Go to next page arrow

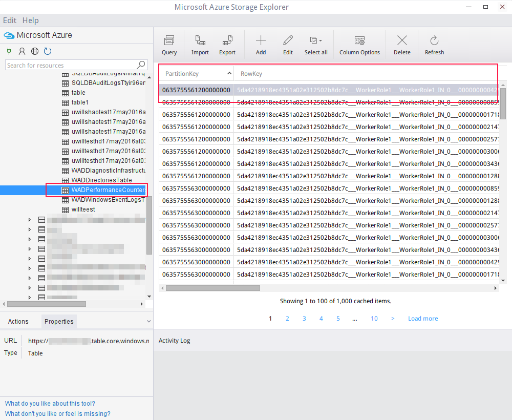pyautogui.click(x=393, y=319)
